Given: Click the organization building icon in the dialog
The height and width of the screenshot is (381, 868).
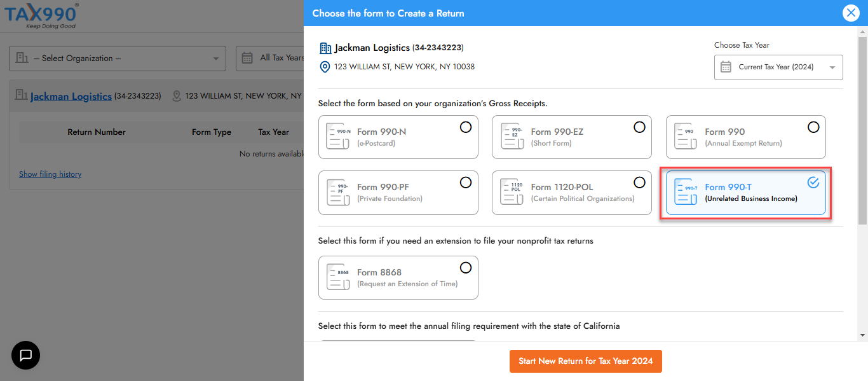Looking at the screenshot, I should 325,48.
